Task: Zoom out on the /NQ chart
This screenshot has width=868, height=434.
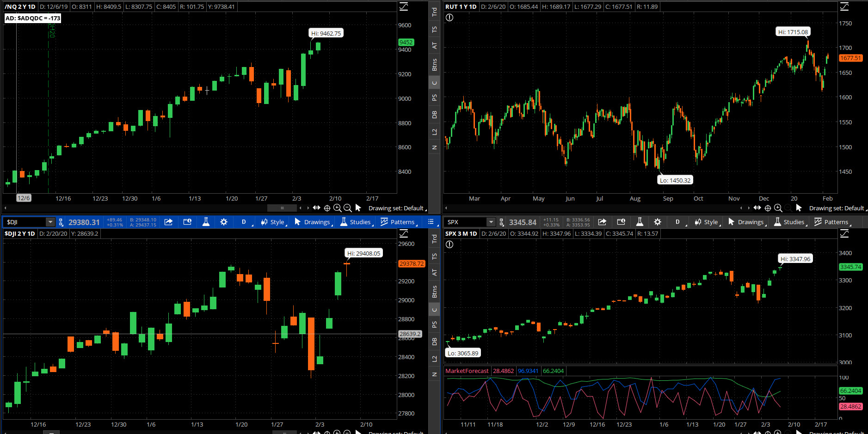Action: click(x=347, y=208)
